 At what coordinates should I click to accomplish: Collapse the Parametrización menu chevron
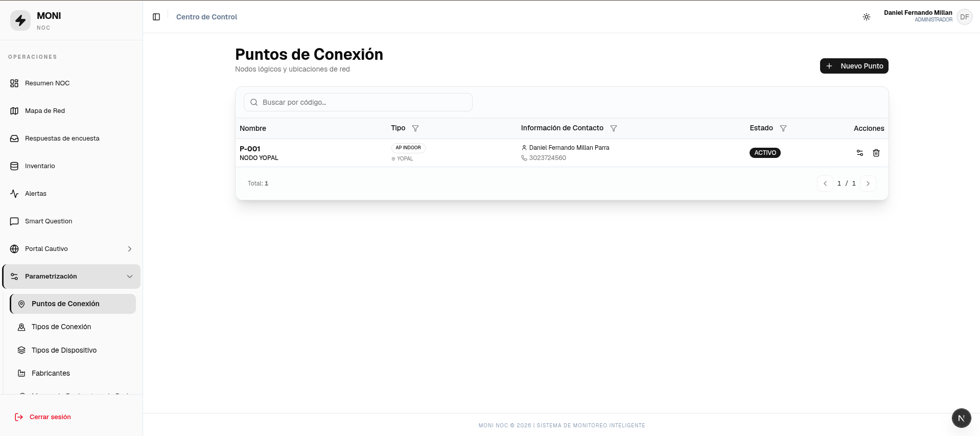click(x=130, y=277)
